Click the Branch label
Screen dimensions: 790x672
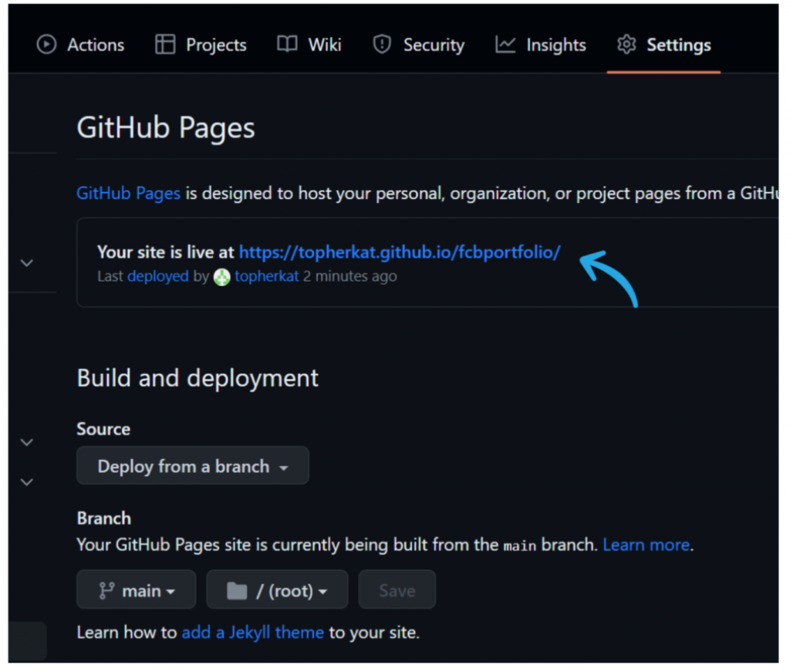(x=104, y=518)
